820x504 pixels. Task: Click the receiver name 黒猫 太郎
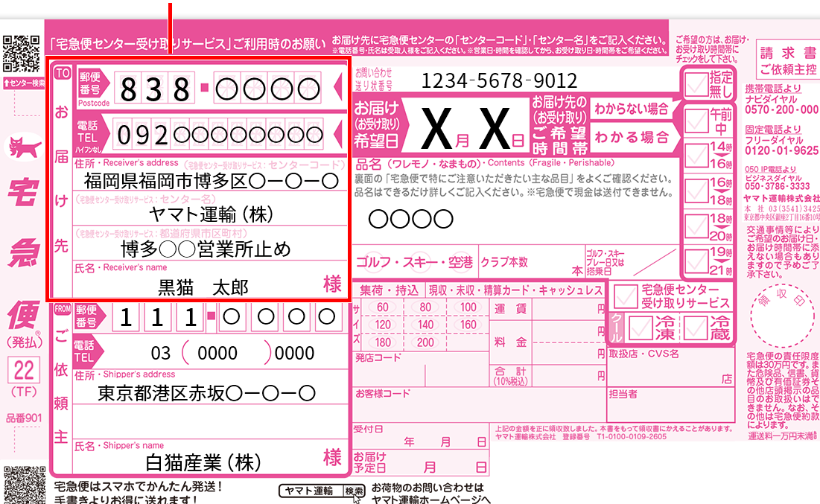(x=203, y=287)
